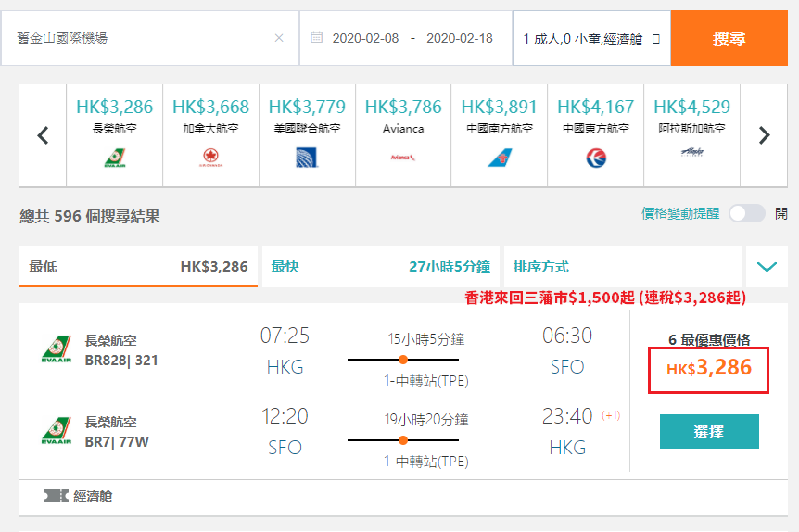
Task: Click the 15小時5分鐘 outbound duration
Action: 426,339
